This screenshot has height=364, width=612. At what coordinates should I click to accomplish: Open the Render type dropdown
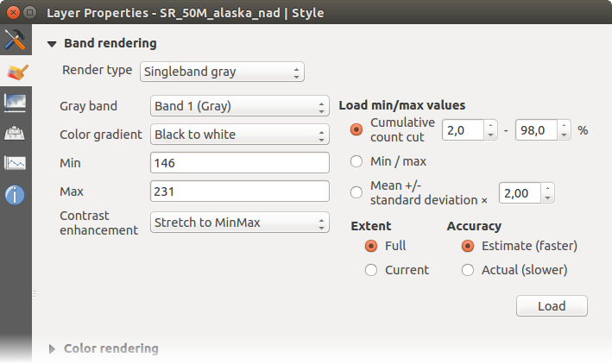(222, 71)
